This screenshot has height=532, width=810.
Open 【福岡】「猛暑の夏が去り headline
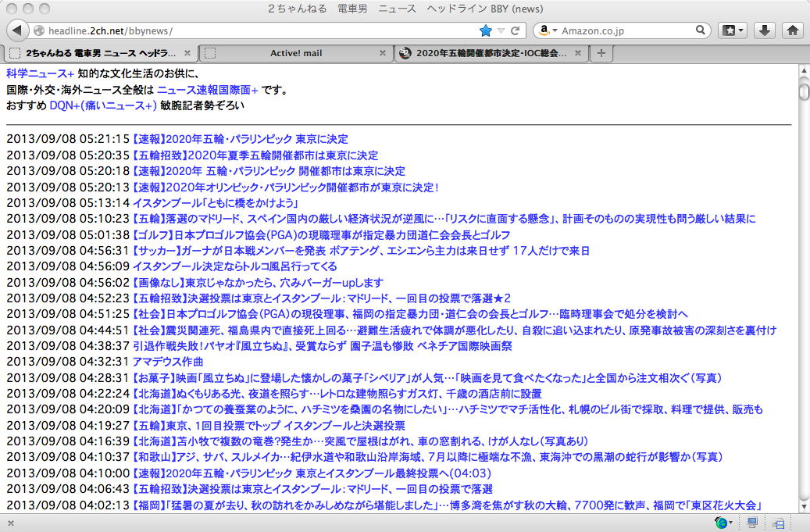(x=448, y=505)
